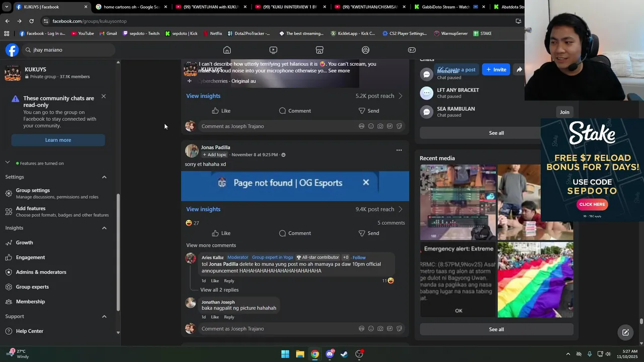644x362 pixels.
Task: Open the new message compose icon
Action: click(x=625, y=332)
